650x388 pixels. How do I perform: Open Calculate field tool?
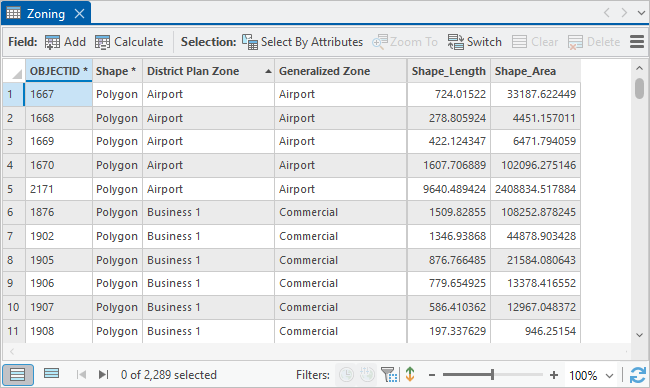click(129, 42)
